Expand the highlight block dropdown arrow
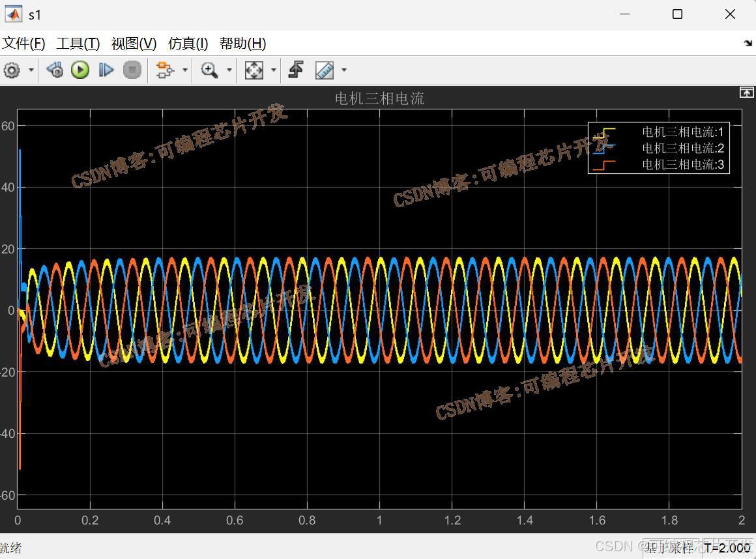The width and height of the screenshot is (756, 559). pyautogui.click(x=184, y=70)
